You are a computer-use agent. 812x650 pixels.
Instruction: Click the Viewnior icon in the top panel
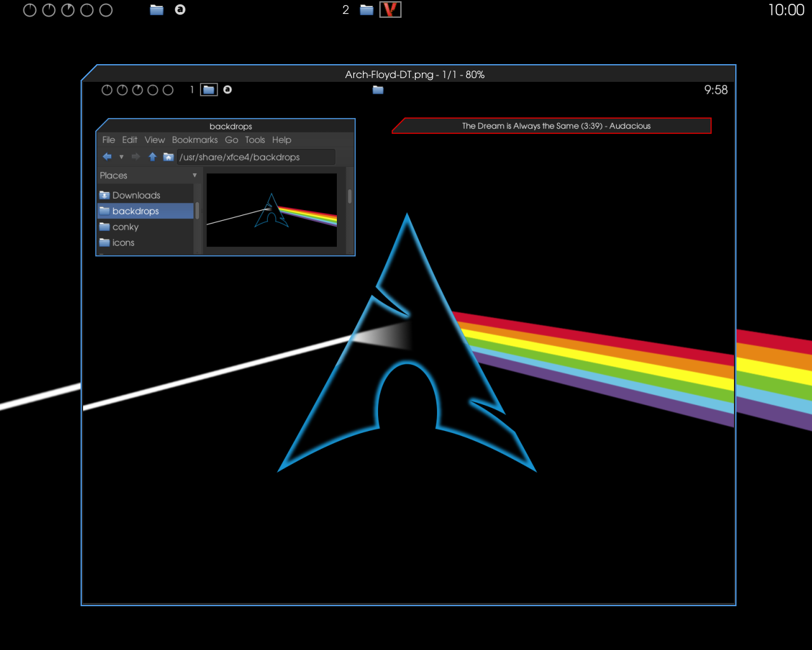390,10
